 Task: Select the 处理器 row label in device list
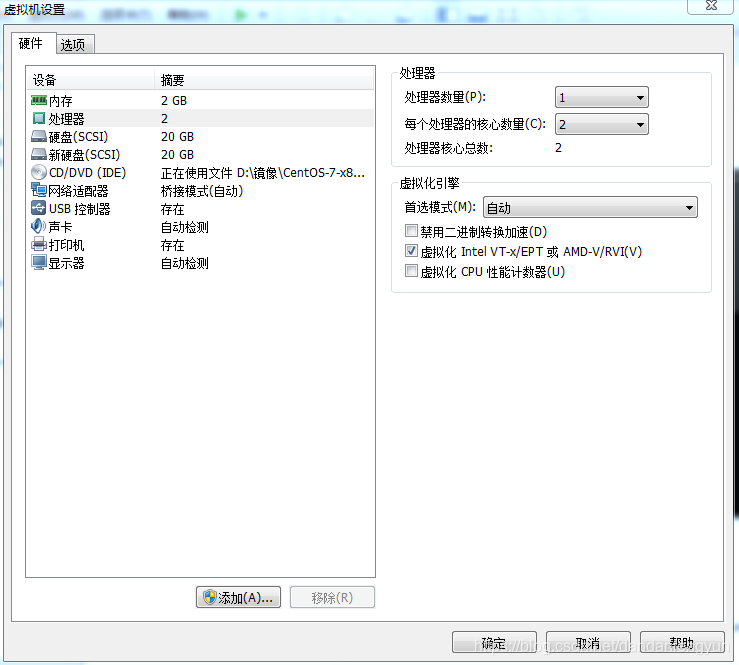click(66, 119)
